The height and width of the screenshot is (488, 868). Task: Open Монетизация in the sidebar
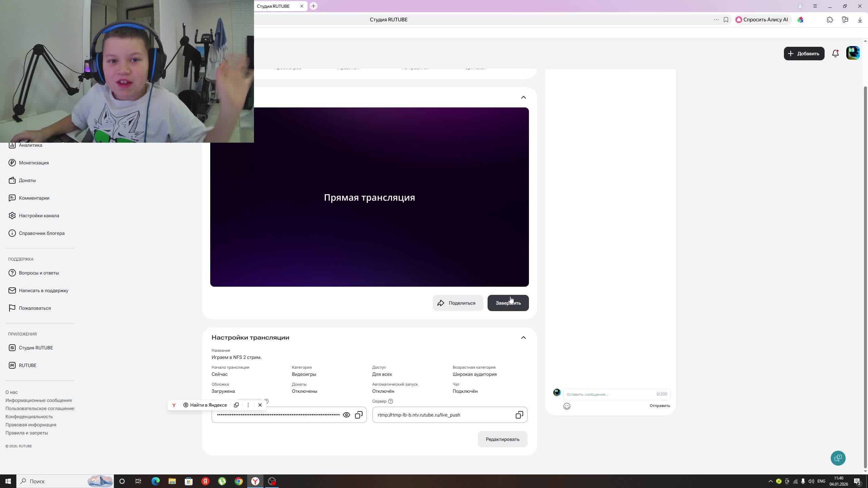tap(34, 163)
